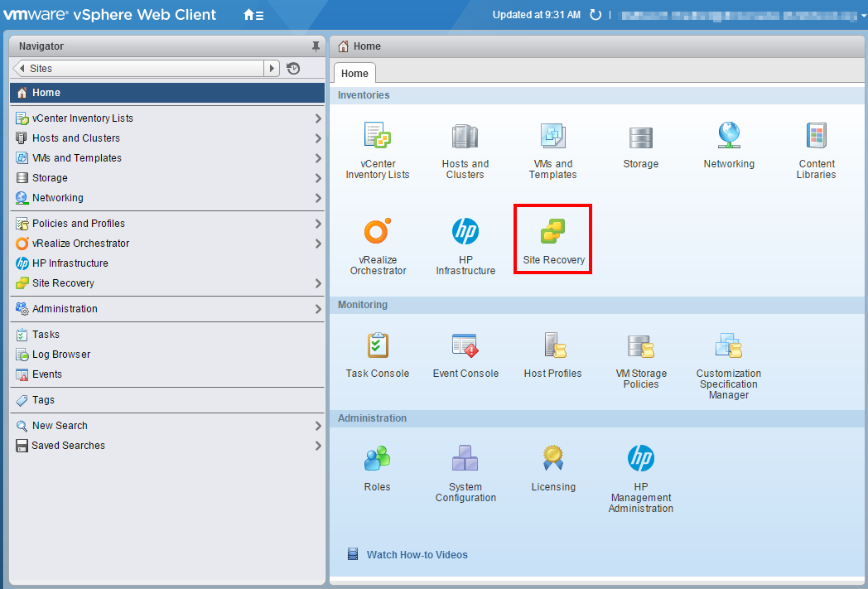Viewport: 868px width, 589px height.
Task: Open vCenter Inventory Lists icon in Inventories
Action: 378,135
